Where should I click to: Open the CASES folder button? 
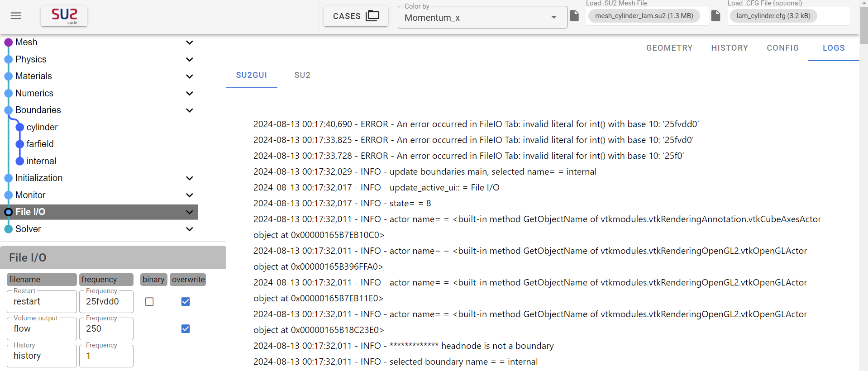[x=356, y=16]
